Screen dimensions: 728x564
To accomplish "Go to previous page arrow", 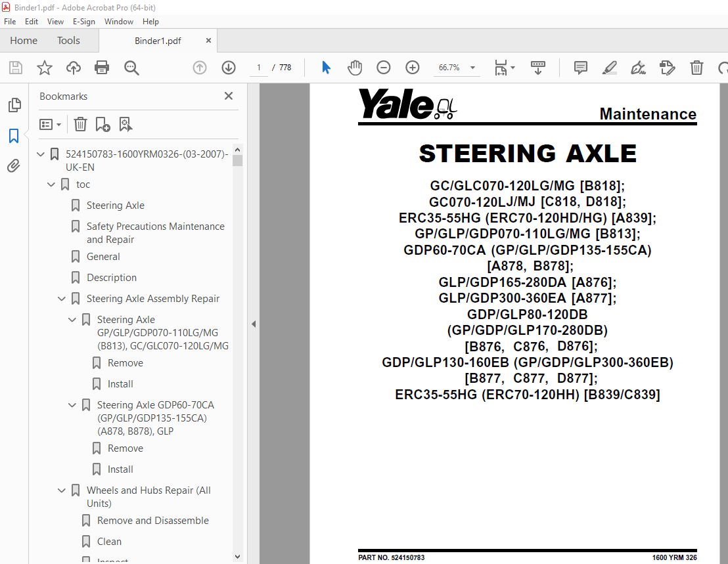I will click(x=200, y=68).
